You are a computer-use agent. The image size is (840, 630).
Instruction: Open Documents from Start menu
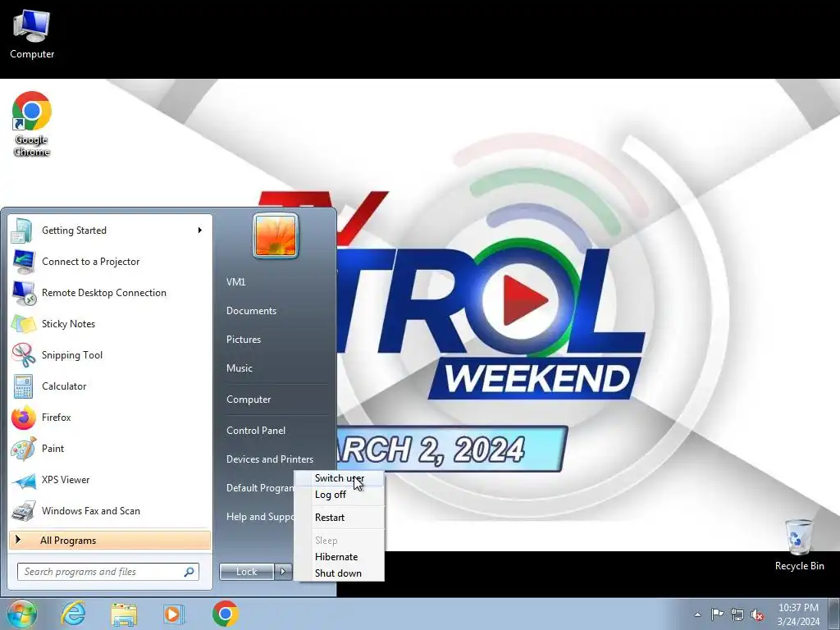251,311
